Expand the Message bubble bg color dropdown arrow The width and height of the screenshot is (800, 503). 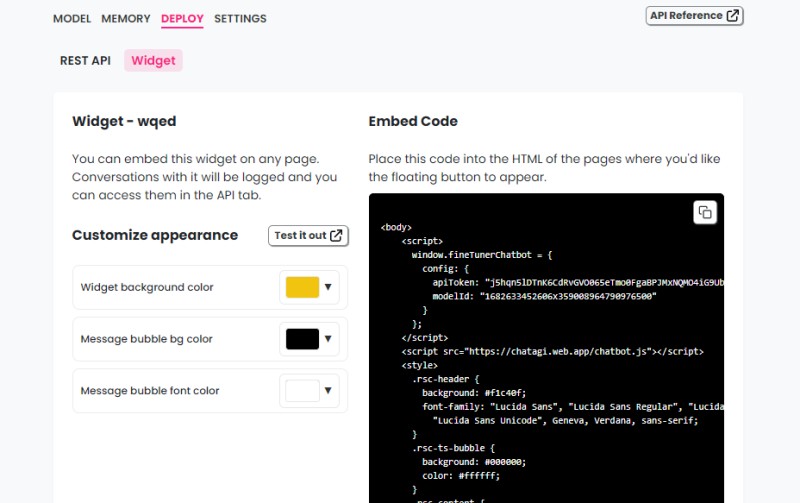pos(328,338)
